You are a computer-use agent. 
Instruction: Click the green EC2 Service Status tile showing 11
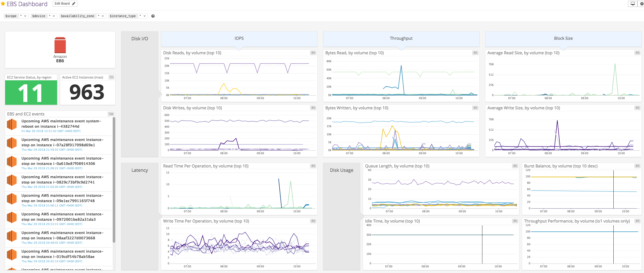click(x=31, y=92)
